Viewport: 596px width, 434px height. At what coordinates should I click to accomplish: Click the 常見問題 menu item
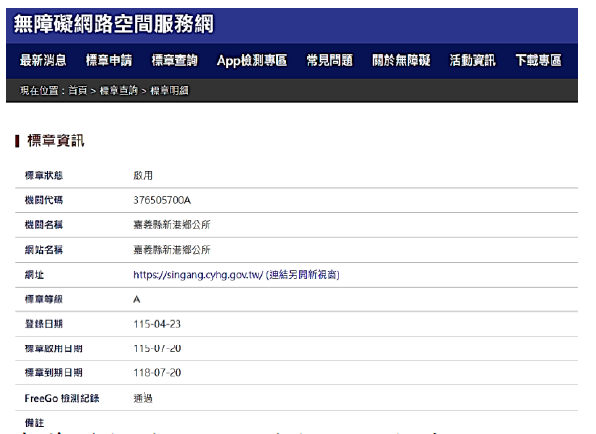[x=330, y=60]
